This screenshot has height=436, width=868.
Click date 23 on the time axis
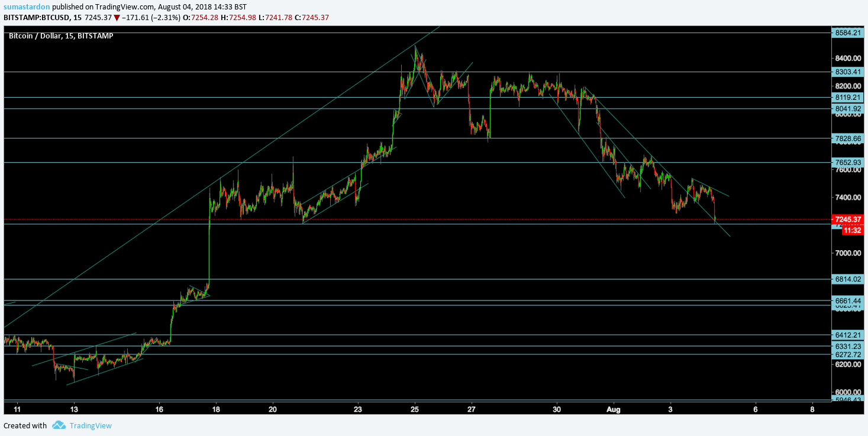[358, 409]
